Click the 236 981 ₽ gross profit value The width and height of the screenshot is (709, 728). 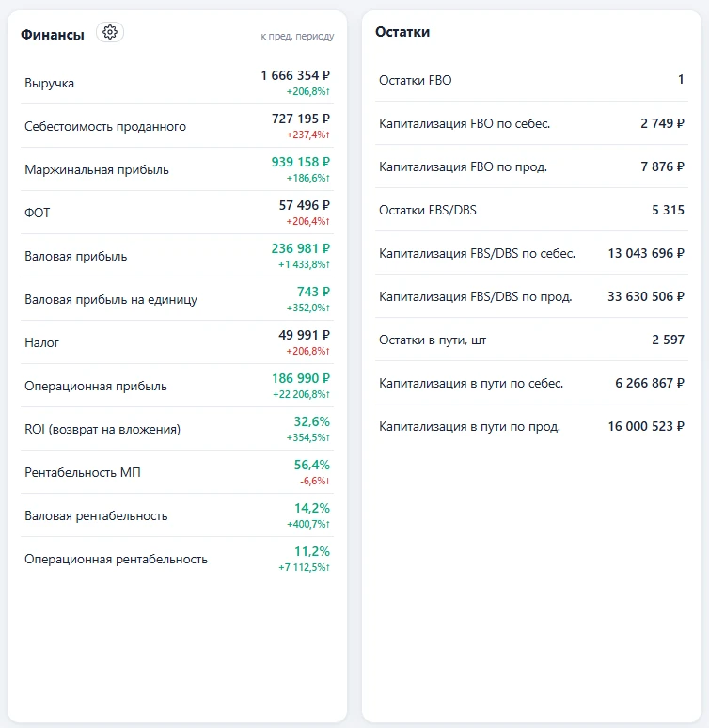coord(301,248)
